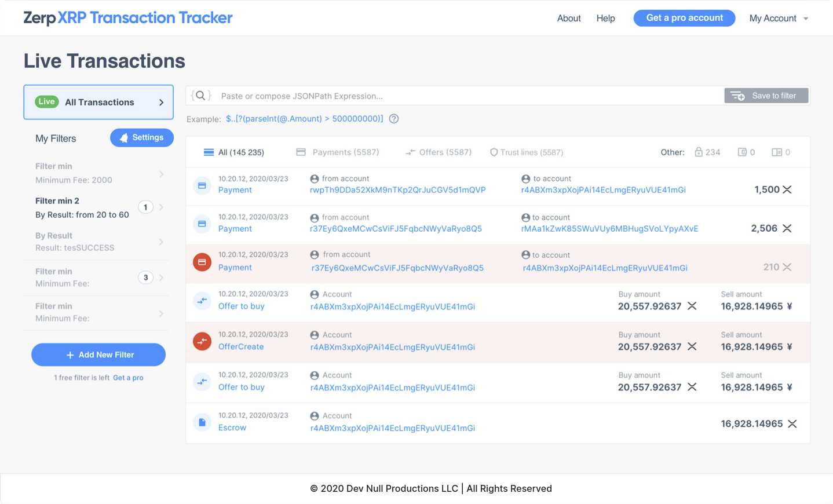
Task: Switch to the Payments (5587) tab
Action: pyautogui.click(x=338, y=152)
